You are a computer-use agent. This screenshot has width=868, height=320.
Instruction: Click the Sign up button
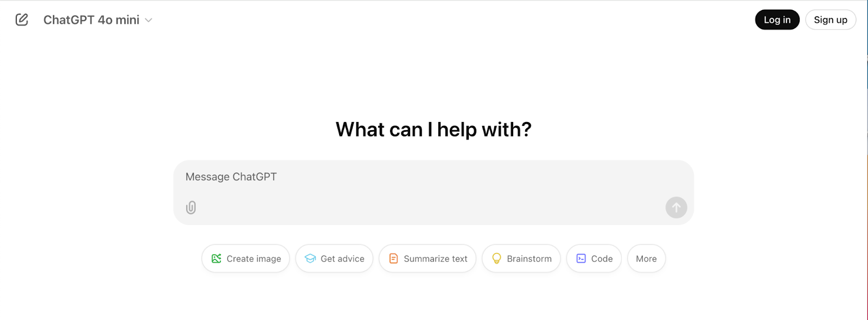coord(830,20)
